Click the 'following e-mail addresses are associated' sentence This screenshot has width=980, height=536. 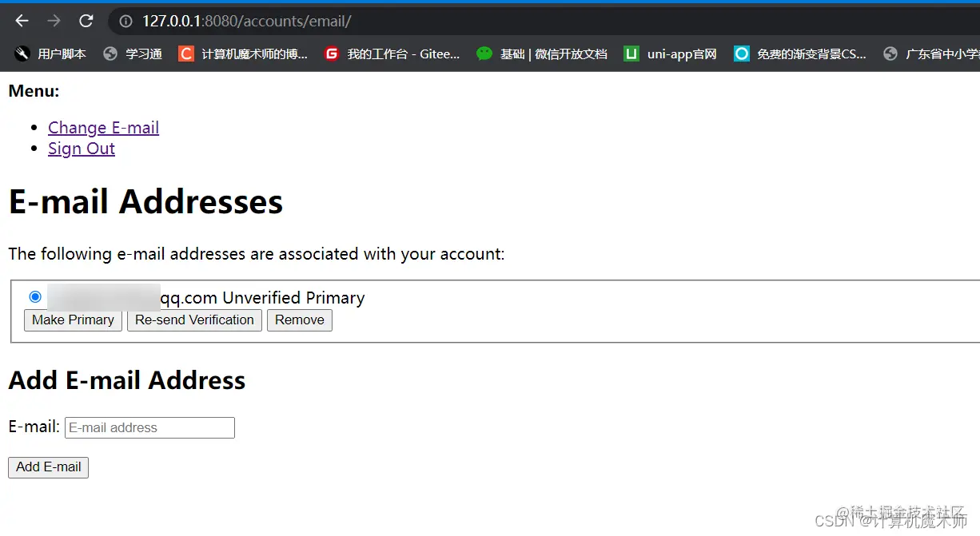pyautogui.click(x=257, y=254)
